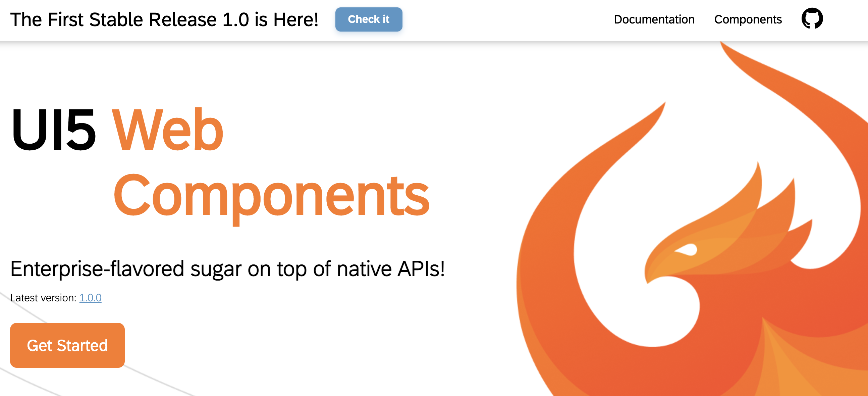Click 'The First Stable Release 1.0 is Here!' banner text

coord(164,19)
